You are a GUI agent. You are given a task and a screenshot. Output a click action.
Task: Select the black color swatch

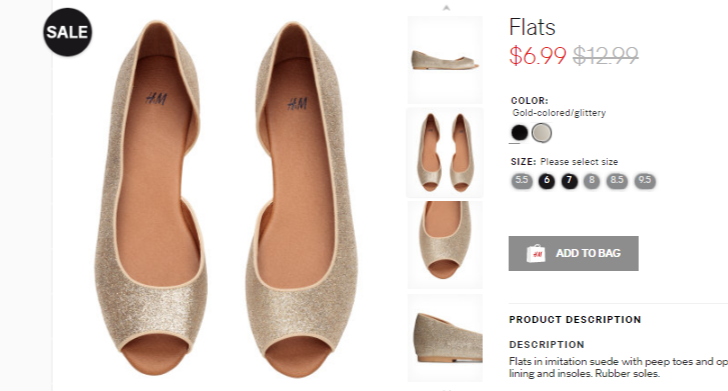coord(520,133)
